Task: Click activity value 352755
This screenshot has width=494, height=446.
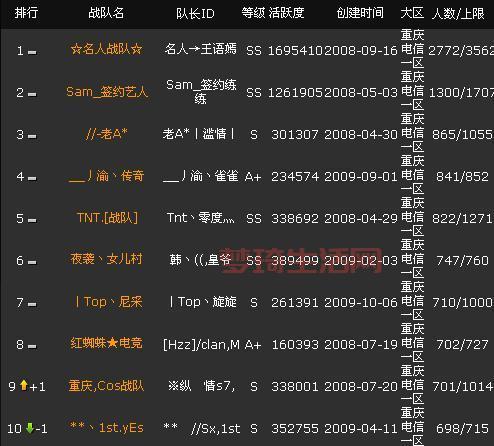Action: pyautogui.click(x=295, y=428)
